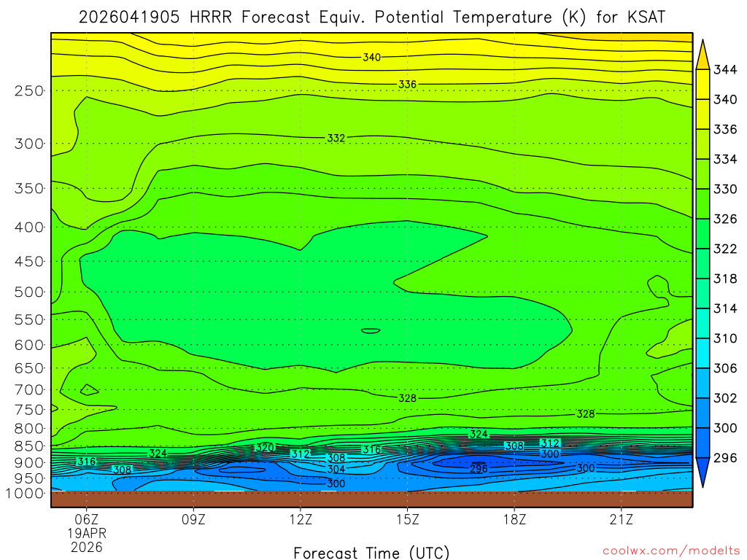Viewport: 747px width, 560px height.
Task: Click the colorbar value label 318
Action: (x=725, y=279)
